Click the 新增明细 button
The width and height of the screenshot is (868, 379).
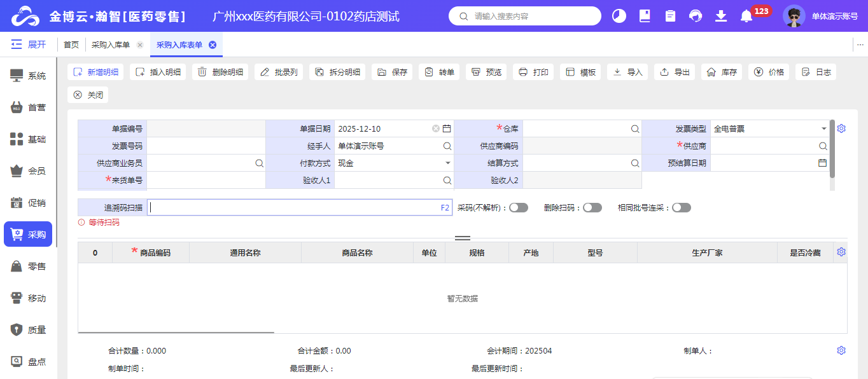click(x=96, y=72)
